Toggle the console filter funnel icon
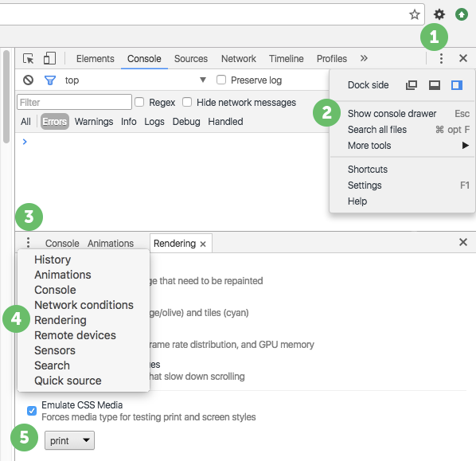Screen dimensions: 476x461 [x=50, y=80]
